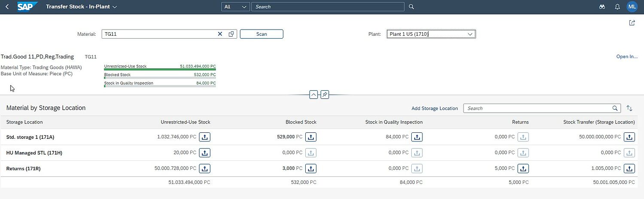Click the search magnifier icon in header
Screen dimensions: 644x199
click(x=411, y=7)
